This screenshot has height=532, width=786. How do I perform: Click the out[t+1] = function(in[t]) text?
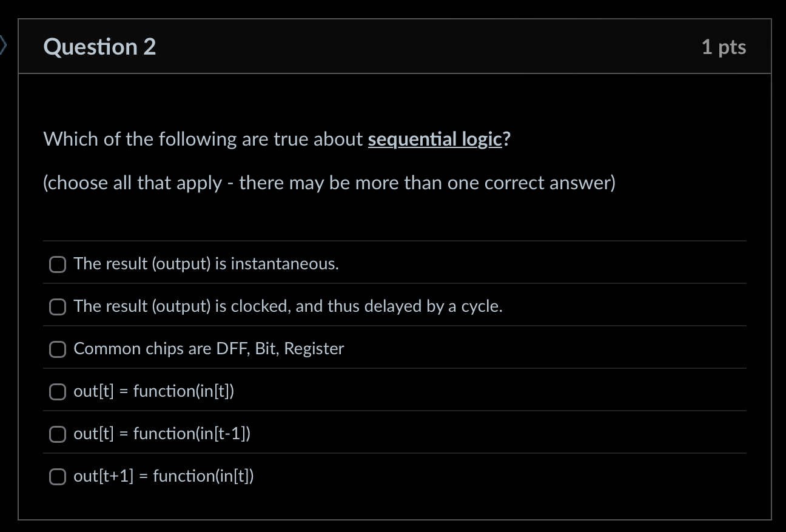(x=164, y=476)
